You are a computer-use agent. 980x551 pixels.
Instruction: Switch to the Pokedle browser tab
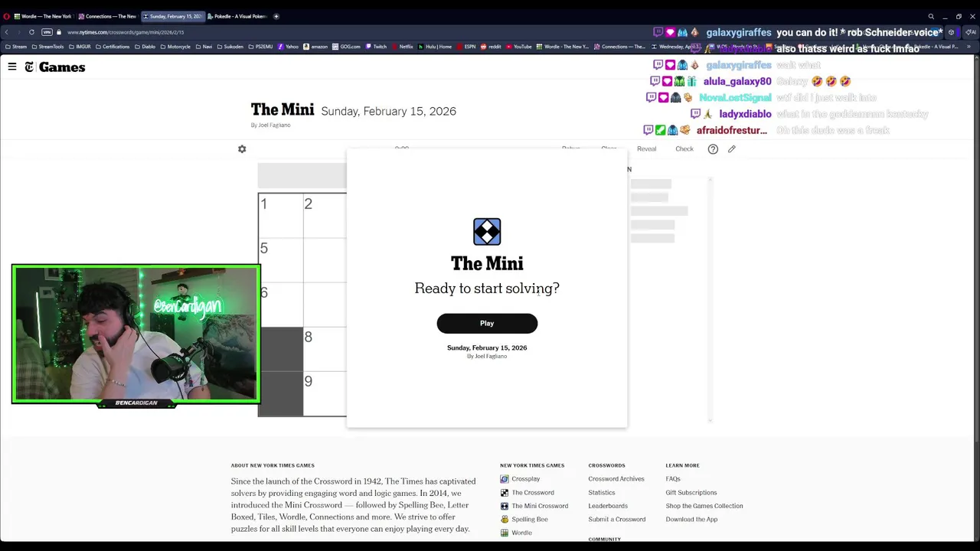pyautogui.click(x=237, y=16)
